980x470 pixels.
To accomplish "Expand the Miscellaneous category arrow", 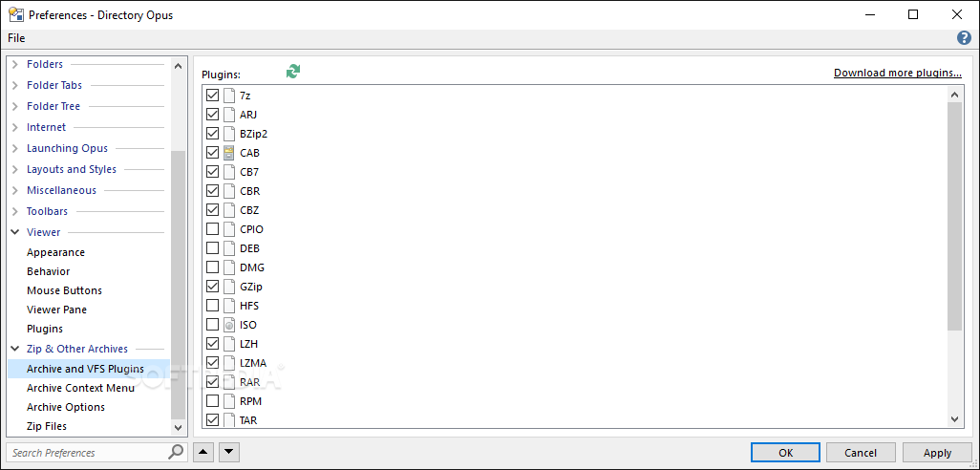I will [x=15, y=190].
